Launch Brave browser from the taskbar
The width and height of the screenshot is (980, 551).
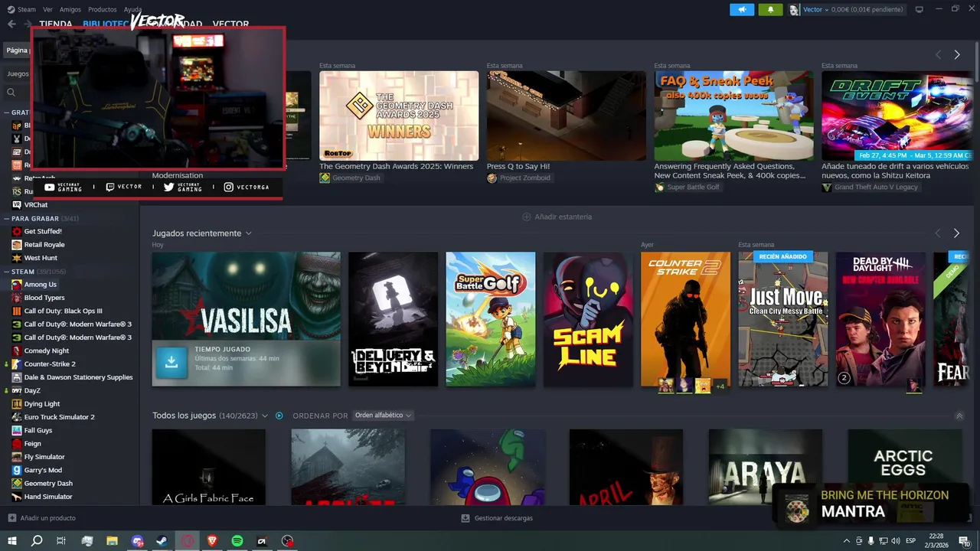coord(212,541)
